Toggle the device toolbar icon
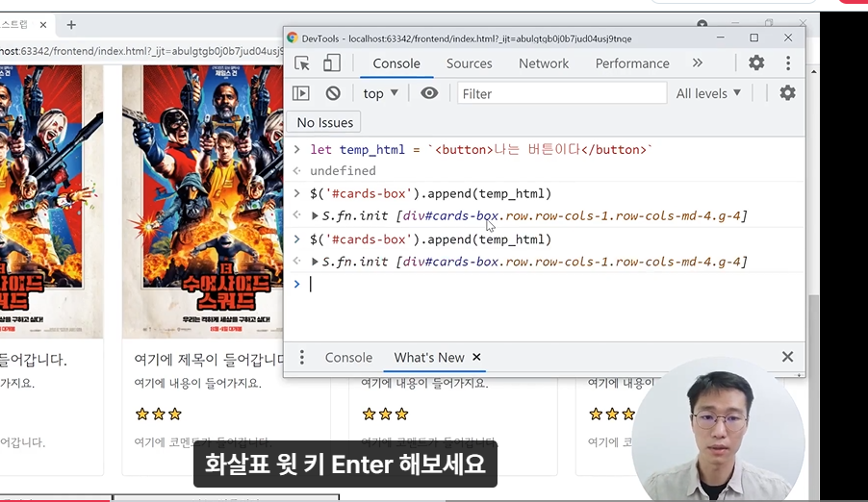This screenshot has height=502, width=868. [x=332, y=63]
